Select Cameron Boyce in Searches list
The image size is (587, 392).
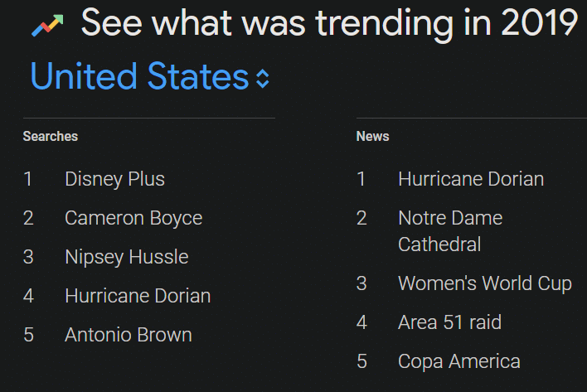[133, 218]
